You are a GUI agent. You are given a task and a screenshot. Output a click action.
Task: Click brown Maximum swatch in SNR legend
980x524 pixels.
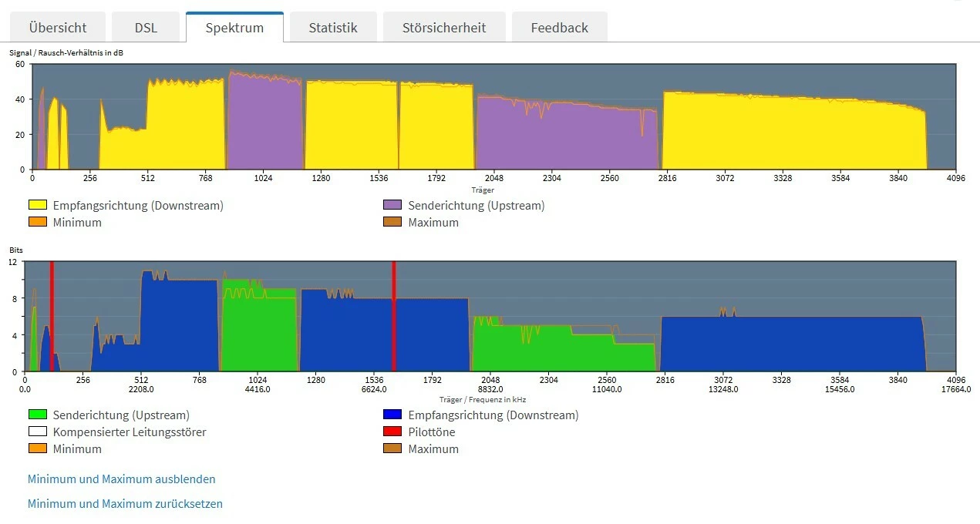392,223
